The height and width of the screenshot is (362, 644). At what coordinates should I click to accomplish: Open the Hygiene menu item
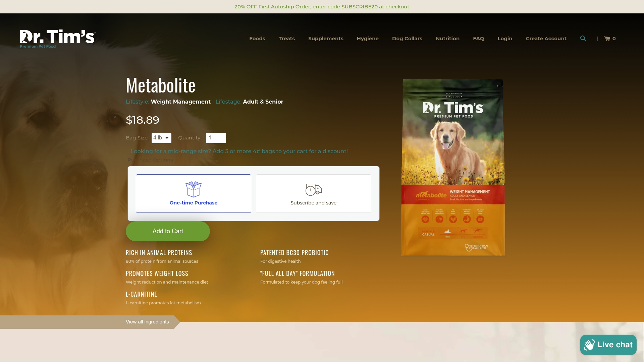tap(368, 39)
